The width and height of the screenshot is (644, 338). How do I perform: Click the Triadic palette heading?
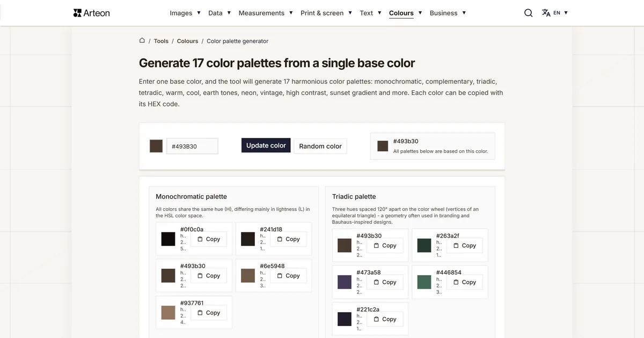coord(354,197)
